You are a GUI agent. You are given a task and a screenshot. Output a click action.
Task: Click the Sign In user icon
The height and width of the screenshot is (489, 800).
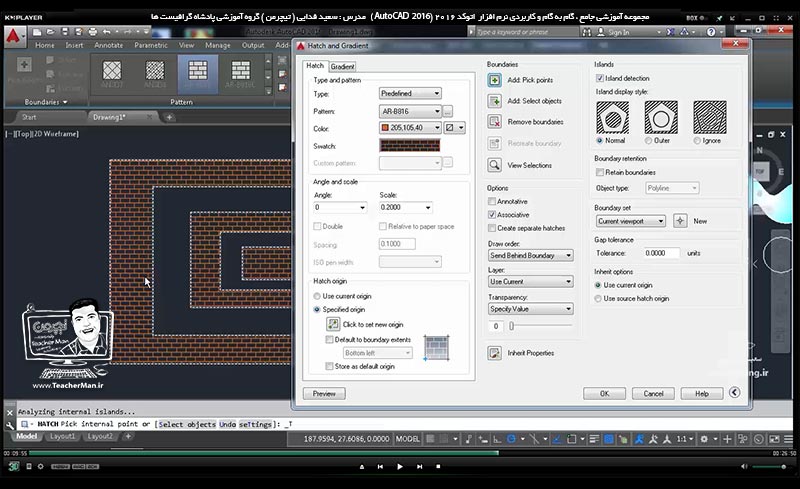(601, 32)
